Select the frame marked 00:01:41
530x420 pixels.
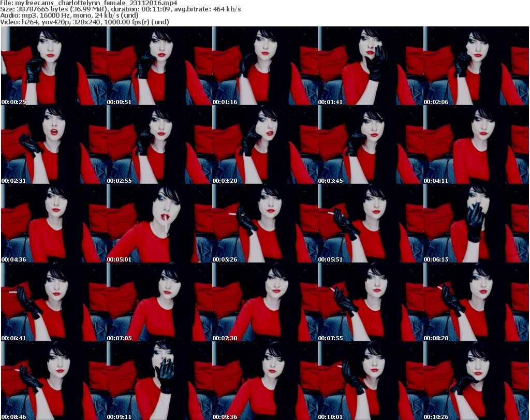[371, 66]
